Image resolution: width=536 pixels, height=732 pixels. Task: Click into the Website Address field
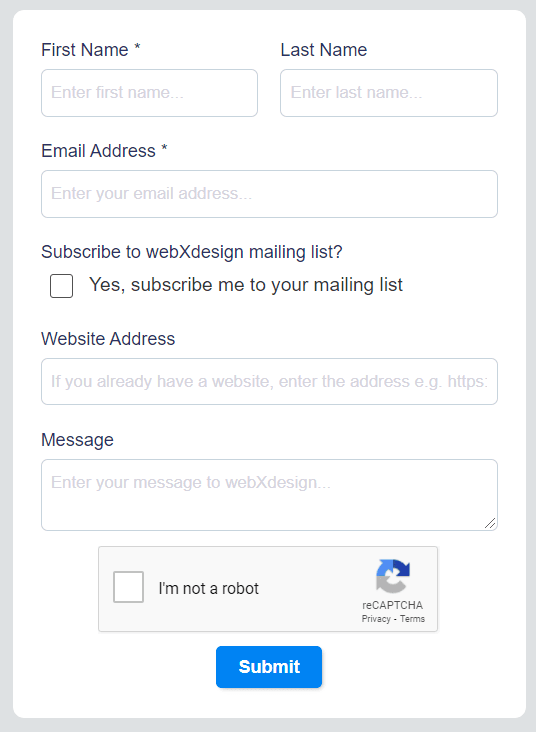point(269,381)
